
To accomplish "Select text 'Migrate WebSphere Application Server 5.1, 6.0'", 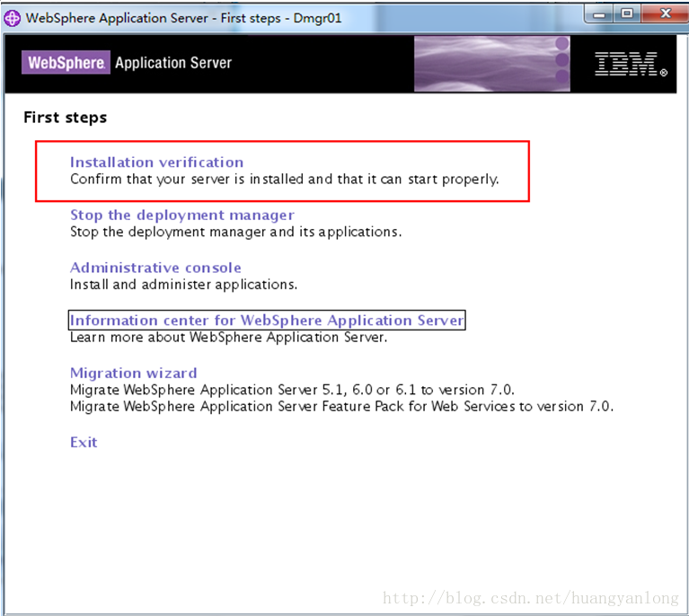I will click(x=222, y=390).
